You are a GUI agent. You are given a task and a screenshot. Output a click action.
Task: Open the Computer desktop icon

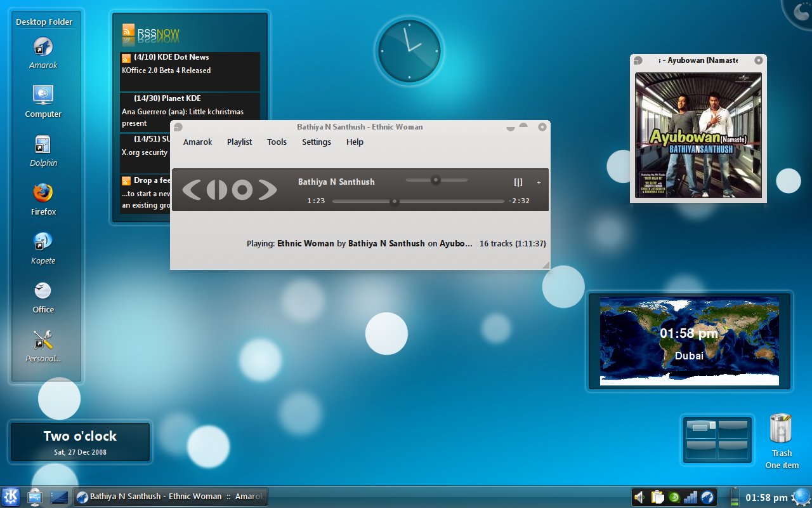click(43, 95)
